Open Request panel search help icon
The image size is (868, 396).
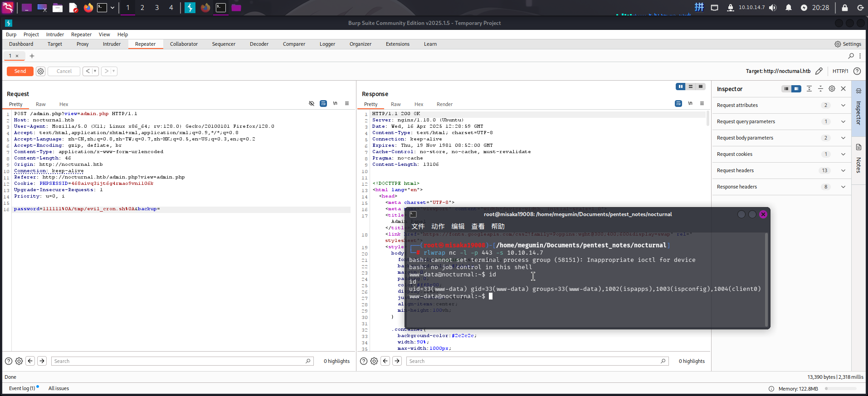tap(9, 361)
